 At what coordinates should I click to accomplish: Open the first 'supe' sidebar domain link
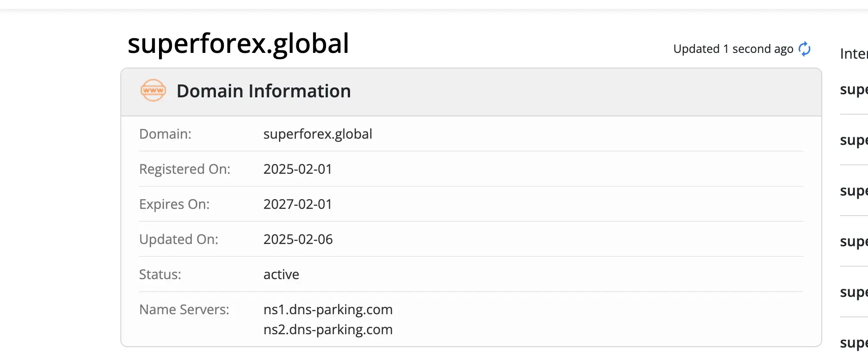(x=853, y=89)
